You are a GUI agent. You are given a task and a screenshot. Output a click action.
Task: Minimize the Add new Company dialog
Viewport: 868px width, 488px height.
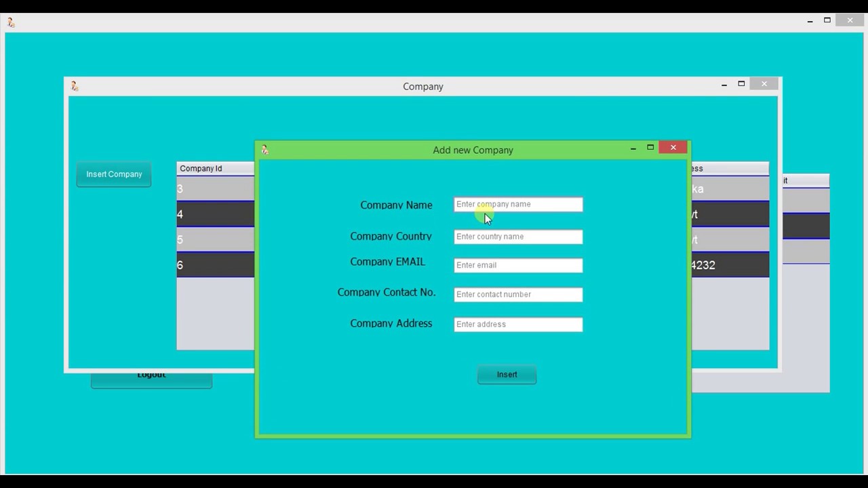pos(633,148)
